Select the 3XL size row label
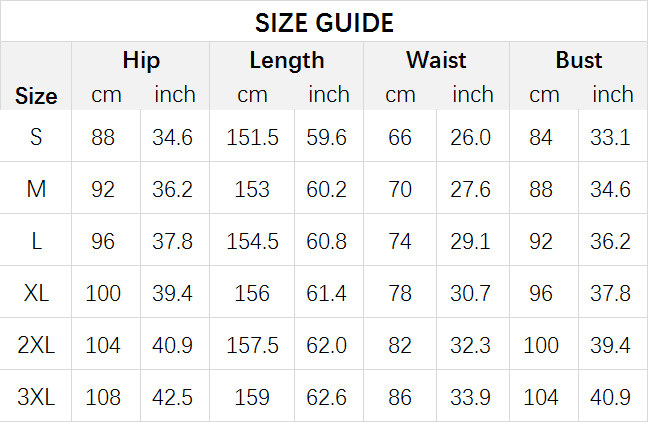The image size is (649, 423). click(x=36, y=397)
